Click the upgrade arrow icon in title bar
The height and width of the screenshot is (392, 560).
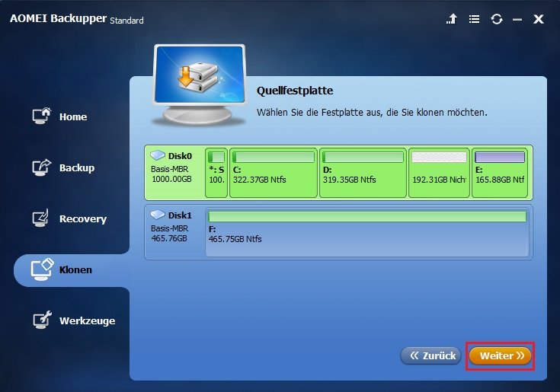coord(452,19)
